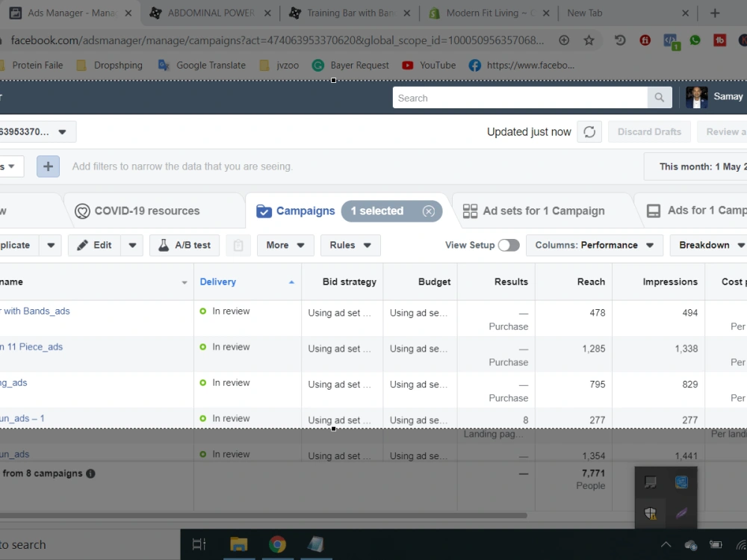The height and width of the screenshot is (560, 747).
Task: Open the Columns: Performance dropdown
Action: coord(594,245)
